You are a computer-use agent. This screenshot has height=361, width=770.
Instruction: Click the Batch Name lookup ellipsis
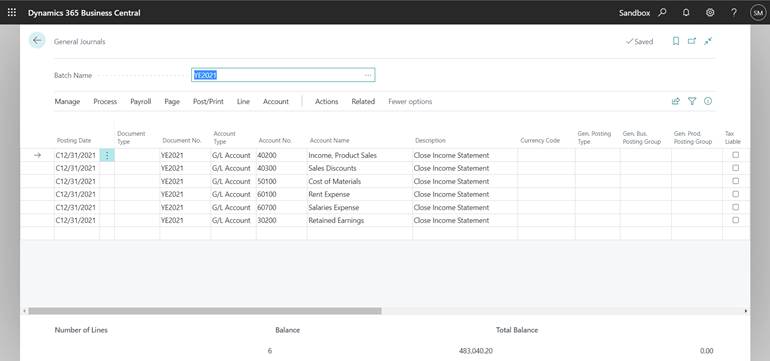click(x=368, y=75)
